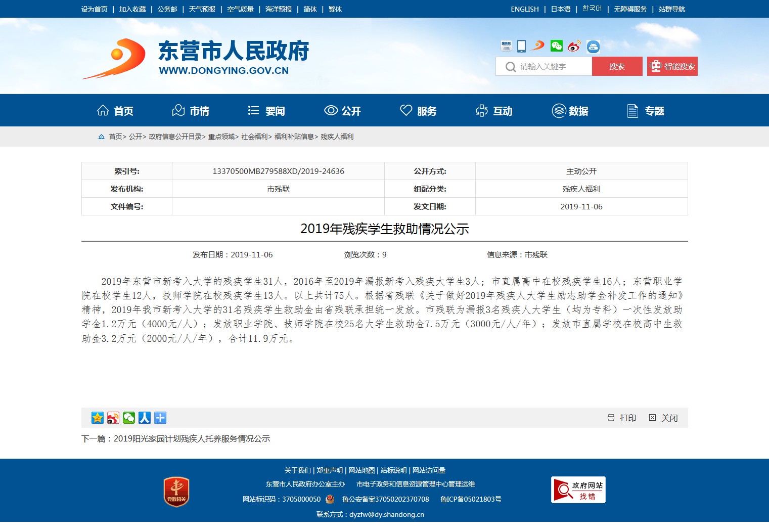Open the 数据 navigation menu
This screenshot has width=769, height=532.
click(x=570, y=111)
